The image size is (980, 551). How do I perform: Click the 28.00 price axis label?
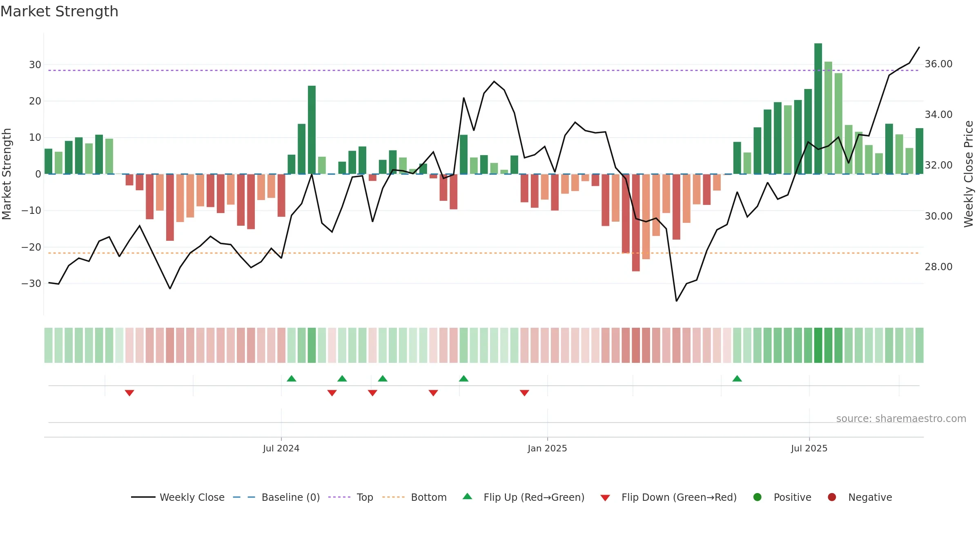point(939,267)
